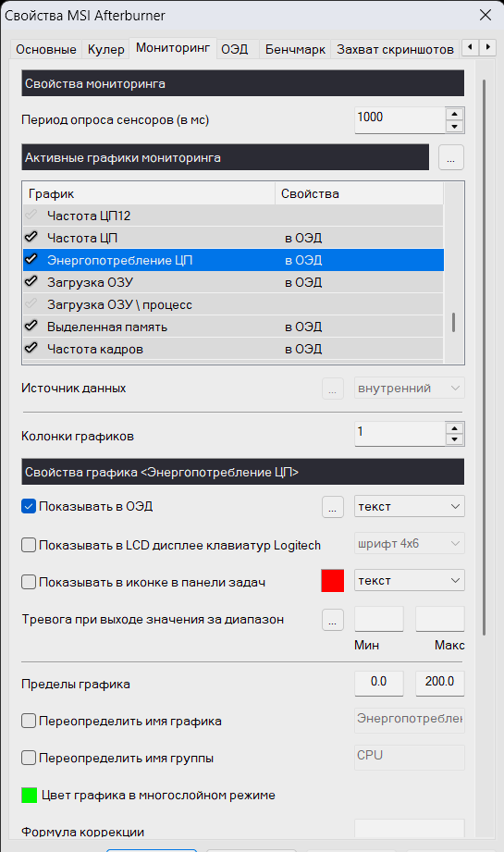Click tab scroll left arrow
This screenshot has width=504, height=852.
click(x=471, y=47)
